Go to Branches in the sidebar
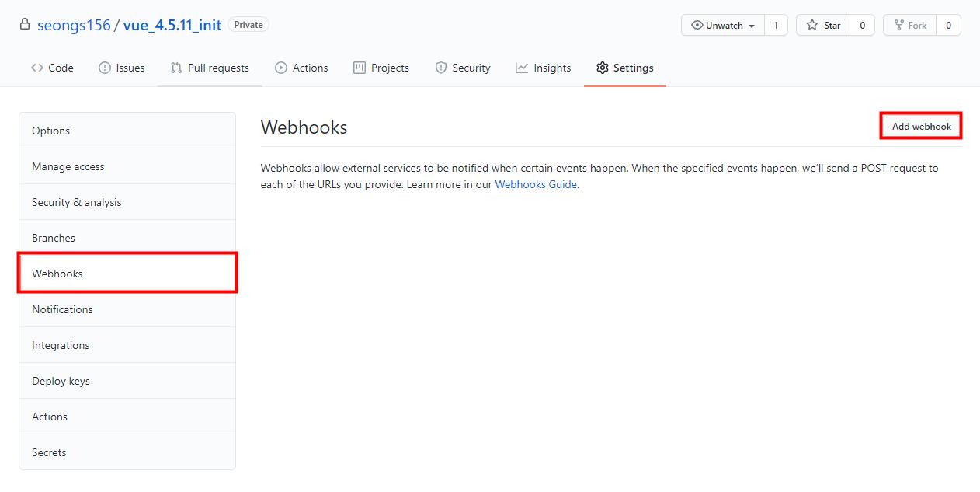The width and height of the screenshot is (980, 492). point(127,238)
